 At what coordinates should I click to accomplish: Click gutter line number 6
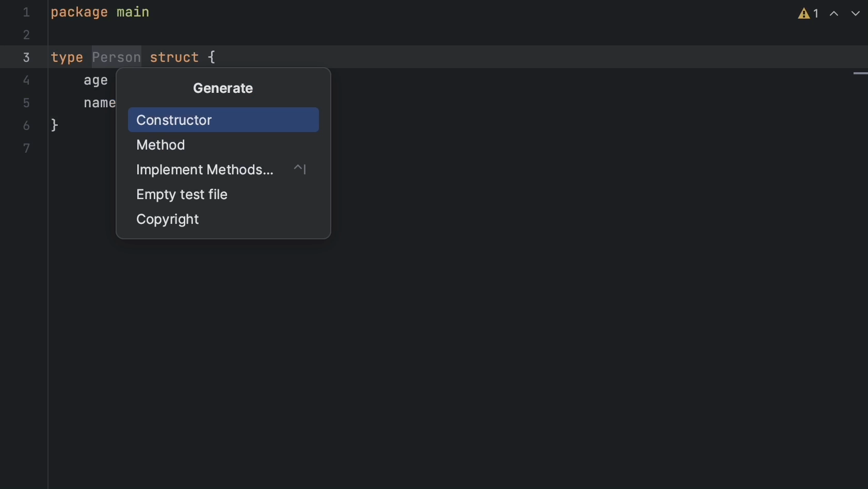point(26,125)
